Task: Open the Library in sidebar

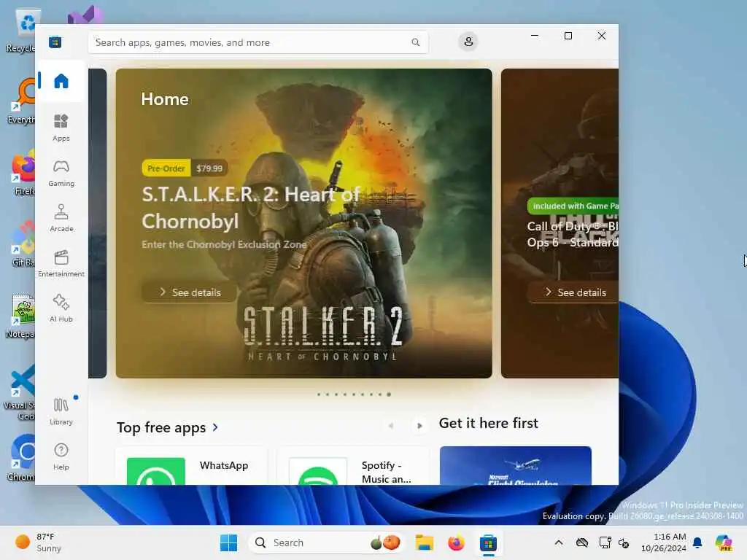Action: [61, 411]
